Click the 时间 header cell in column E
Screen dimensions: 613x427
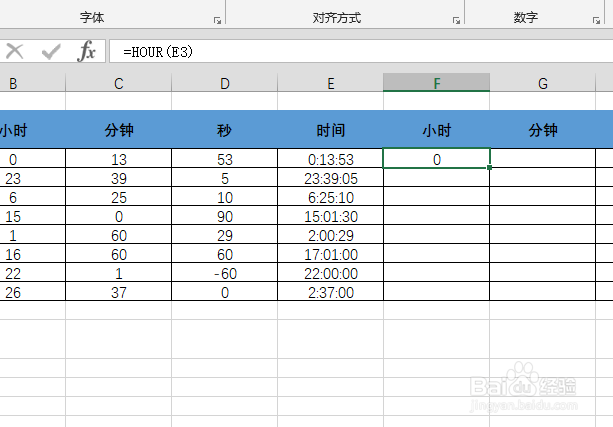point(331,130)
